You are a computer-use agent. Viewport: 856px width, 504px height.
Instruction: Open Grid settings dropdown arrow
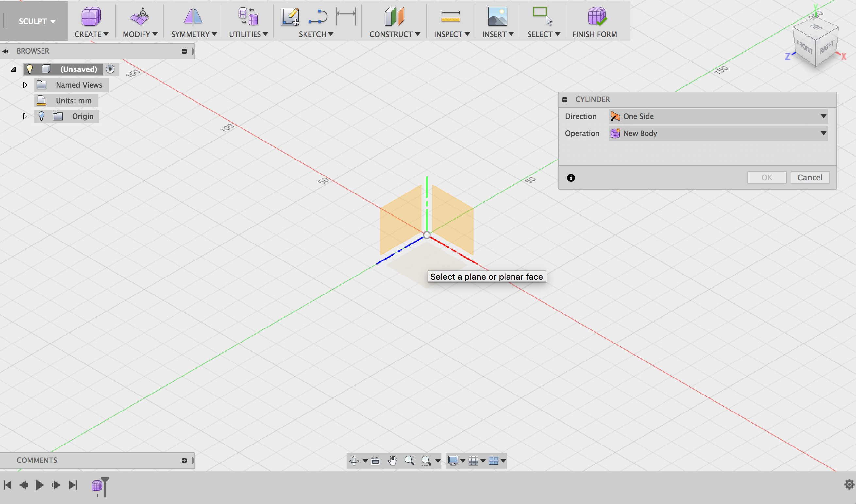[483, 461]
